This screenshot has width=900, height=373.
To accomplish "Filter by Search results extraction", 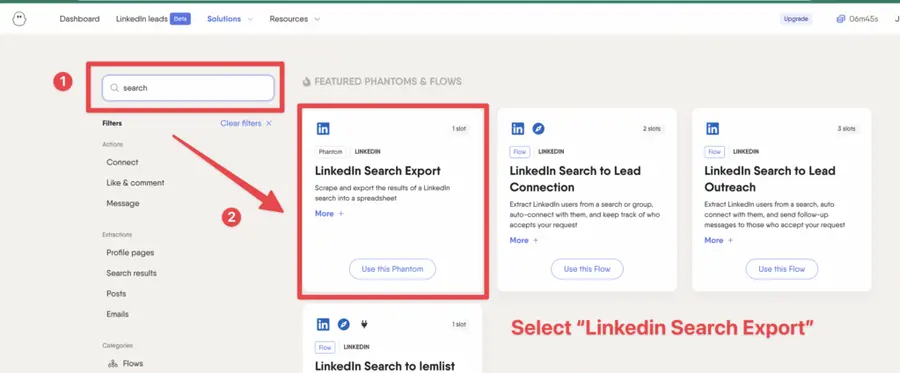I will 131,273.
